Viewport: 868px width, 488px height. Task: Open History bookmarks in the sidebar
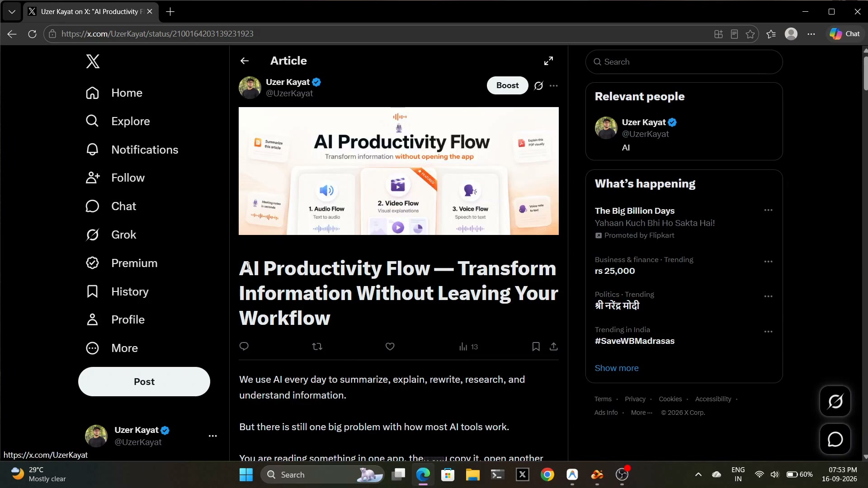[117, 291]
